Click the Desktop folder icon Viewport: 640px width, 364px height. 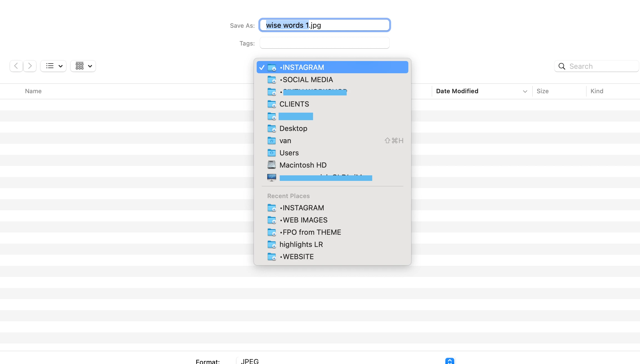click(271, 128)
